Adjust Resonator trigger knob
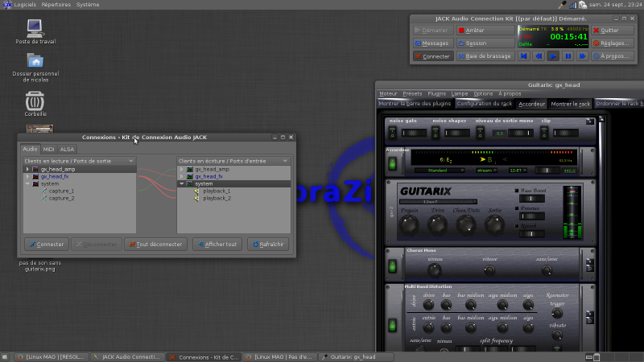This screenshot has width=644, height=362. (557, 314)
